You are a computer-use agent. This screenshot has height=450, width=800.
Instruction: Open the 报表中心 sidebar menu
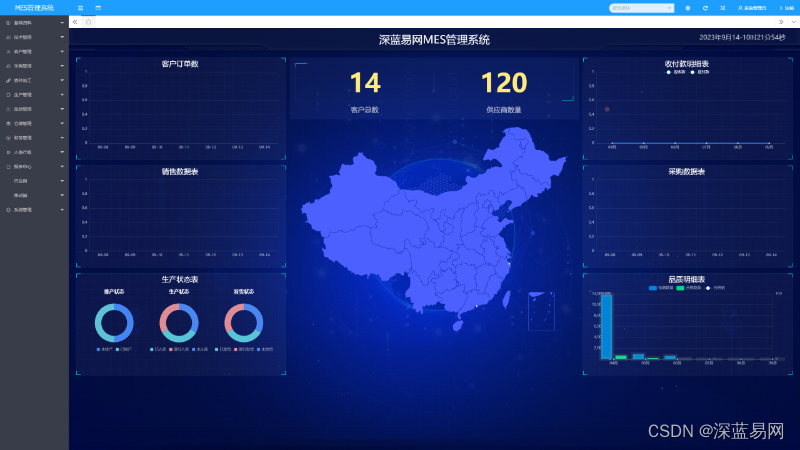pos(34,167)
